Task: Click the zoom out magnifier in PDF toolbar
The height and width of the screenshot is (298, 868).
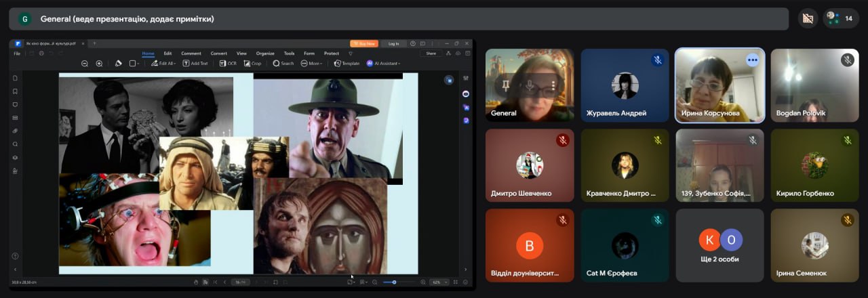Action: [85, 64]
